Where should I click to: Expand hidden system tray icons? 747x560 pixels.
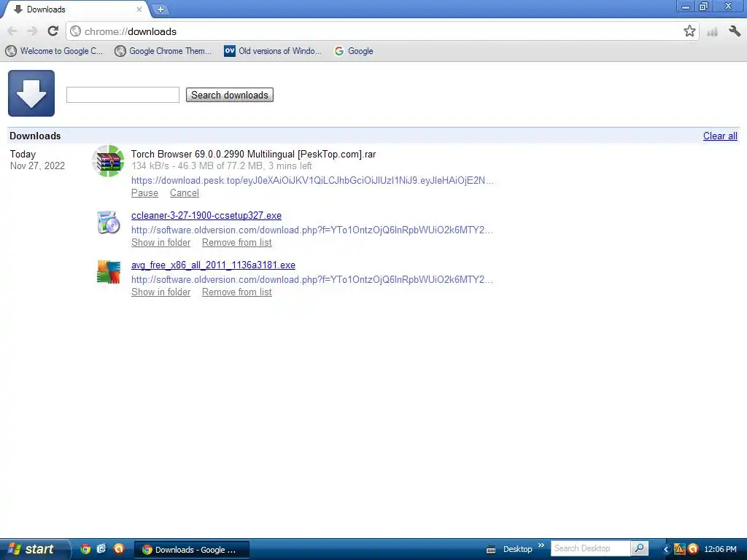(666, 550)
